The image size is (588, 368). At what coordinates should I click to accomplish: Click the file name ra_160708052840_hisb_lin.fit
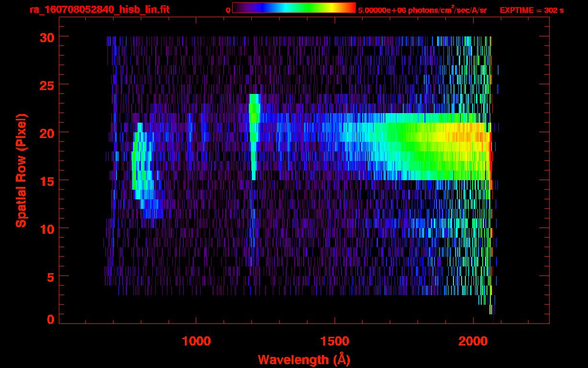coord(99,10)
